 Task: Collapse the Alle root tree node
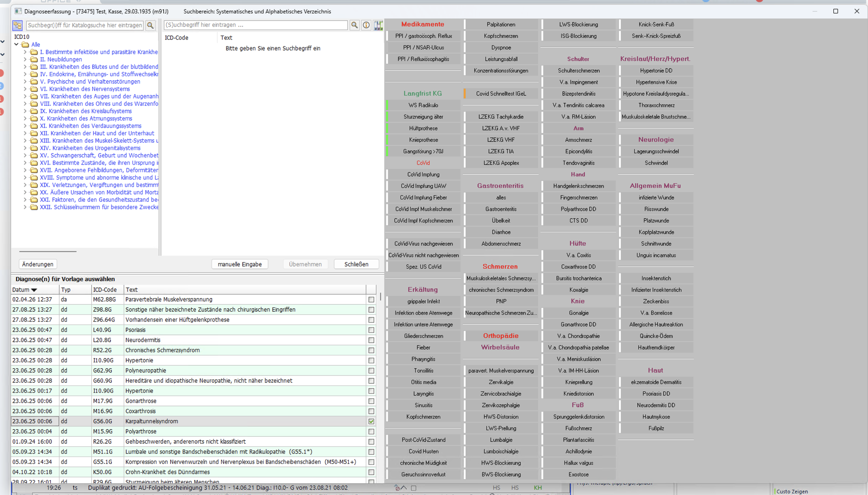pos(16,44)
